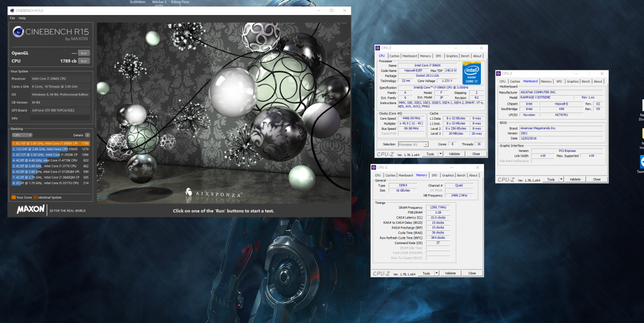Click Close button in CPU-Z Mainboard window

(x=596, y=179)
